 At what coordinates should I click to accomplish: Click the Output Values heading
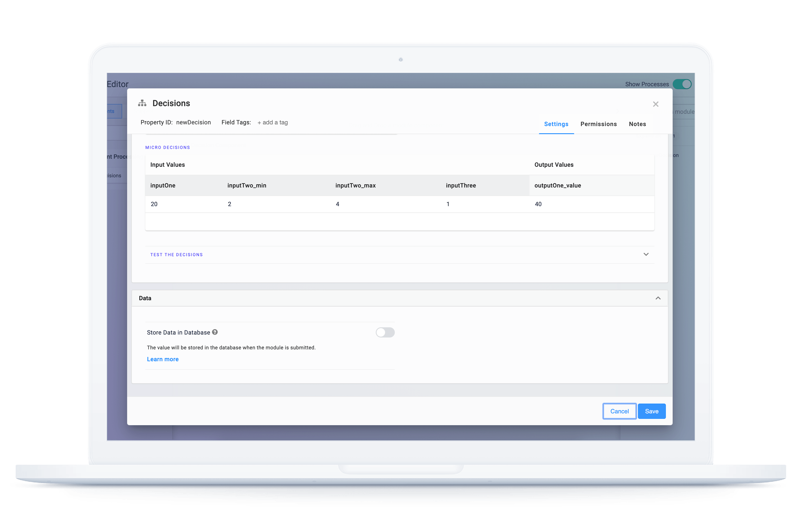[x=554, y=165]
